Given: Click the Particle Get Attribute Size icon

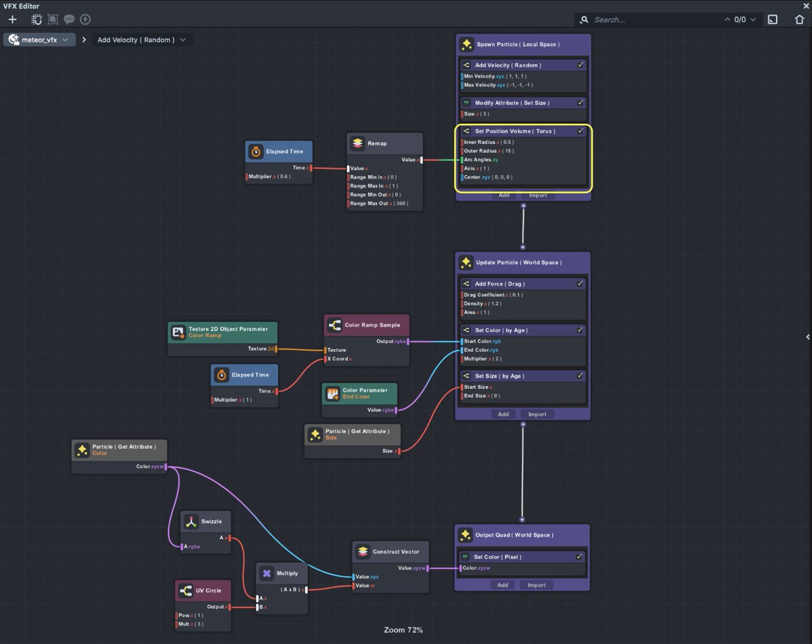Looking at the screenshot, I should pyautogui.click(x=315, y=434).
